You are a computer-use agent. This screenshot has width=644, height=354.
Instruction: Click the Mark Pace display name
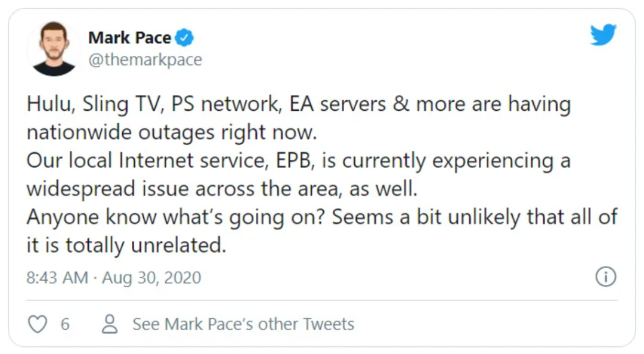(x=129, y=38)
